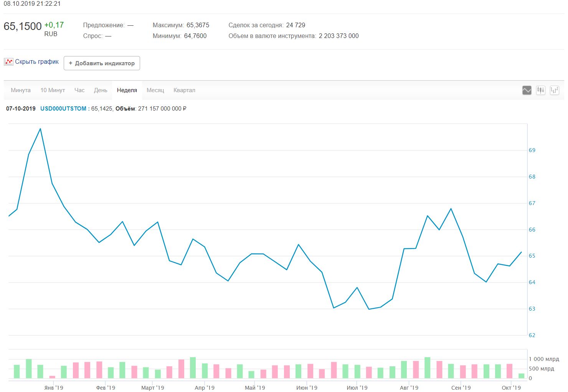Select the Неделя timeframe tab
568x392 pixels.
(x=127, y=90)
